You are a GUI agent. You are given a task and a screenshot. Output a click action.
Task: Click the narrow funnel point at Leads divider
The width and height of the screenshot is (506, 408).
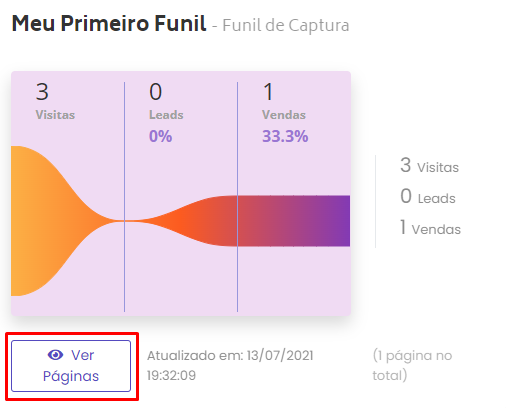[x=125, y=221]
